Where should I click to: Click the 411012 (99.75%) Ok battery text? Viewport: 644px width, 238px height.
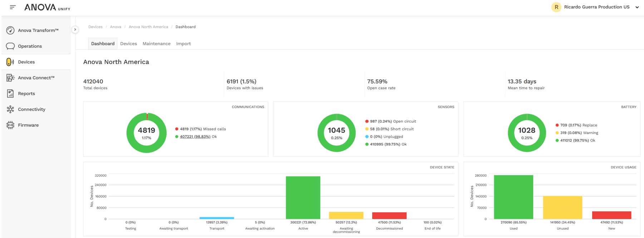[x=578, y=140]
